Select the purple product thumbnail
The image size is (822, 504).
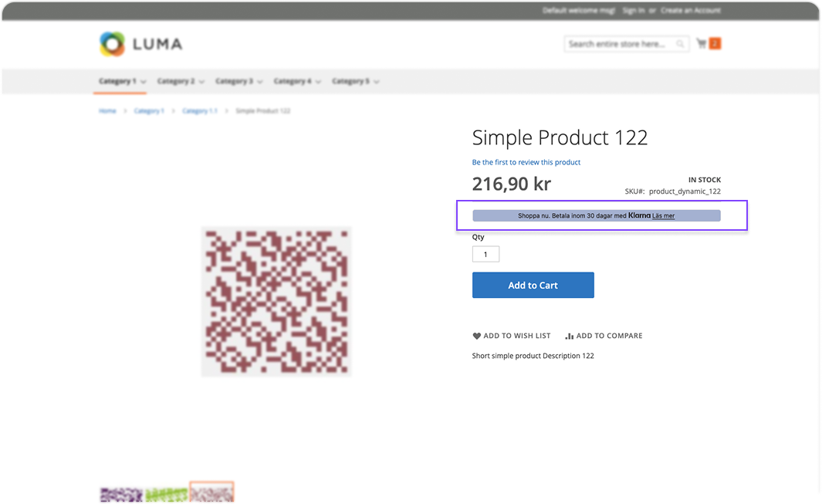(121, 495)
